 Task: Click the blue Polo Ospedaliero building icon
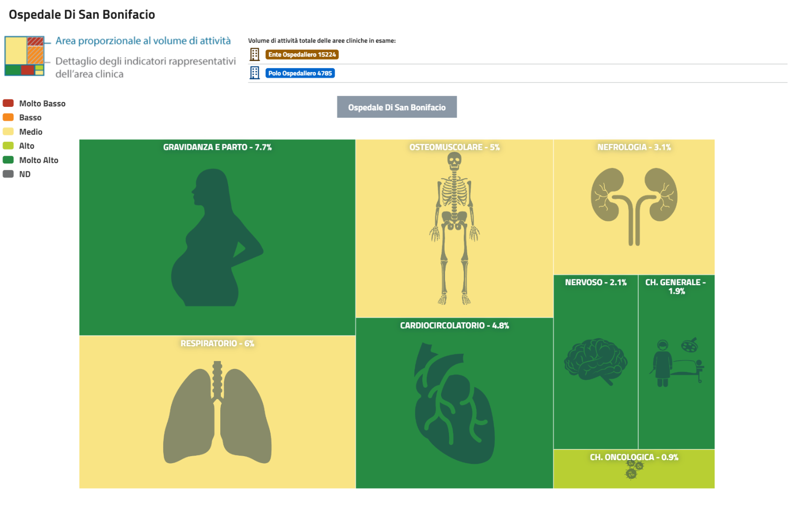[254, 73]
